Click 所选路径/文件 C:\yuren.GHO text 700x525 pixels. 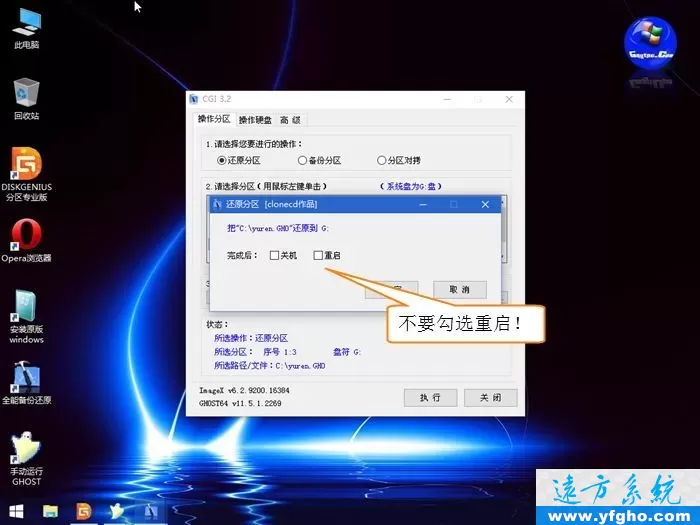click(270, 366)
